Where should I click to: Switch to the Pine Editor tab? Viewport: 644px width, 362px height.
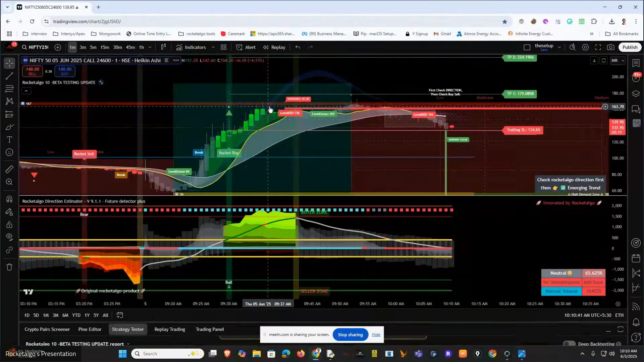(90, 329)
